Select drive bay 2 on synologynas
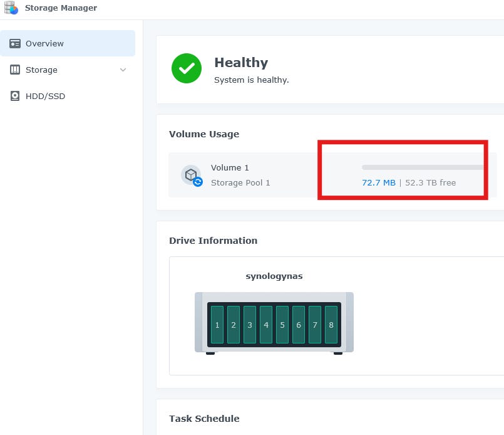The width and height of the screenshot is (504, 435). pyautogui.click(x=234, y=325)
